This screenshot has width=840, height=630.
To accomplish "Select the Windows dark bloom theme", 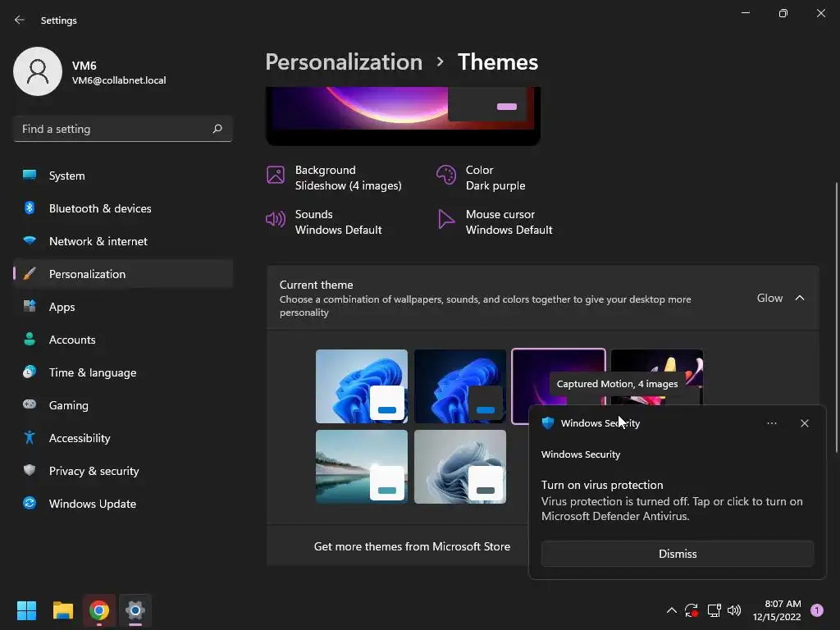I will click(459, 386).
